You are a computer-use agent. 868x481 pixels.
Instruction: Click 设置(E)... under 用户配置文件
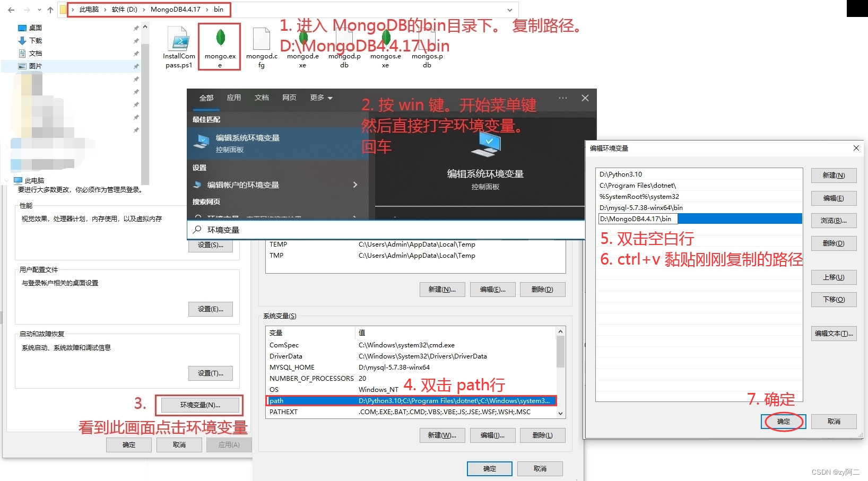(211, 309)
